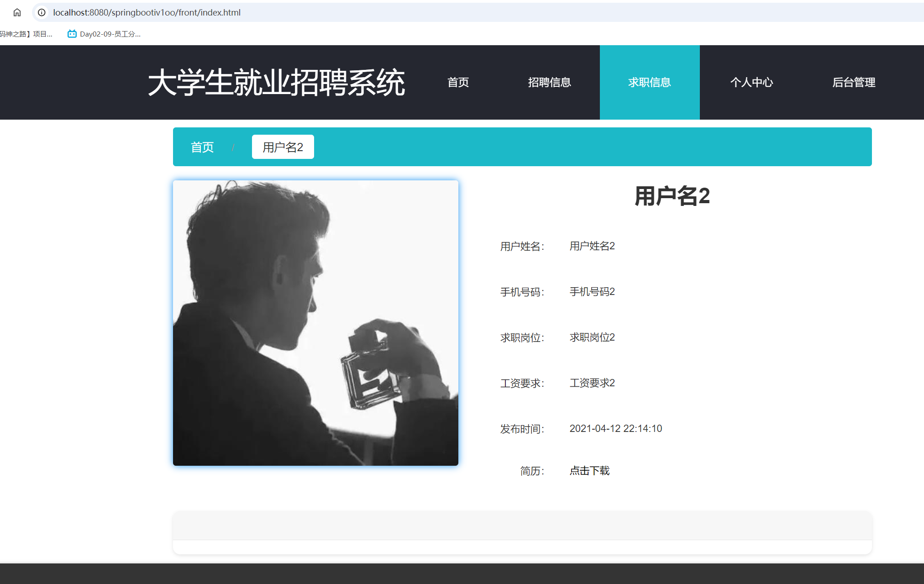Open the 'Day02-09-员工分...' bookmark
Image resolution: width=924 pixels, height=584 pixels.
(x=110, y=34)
